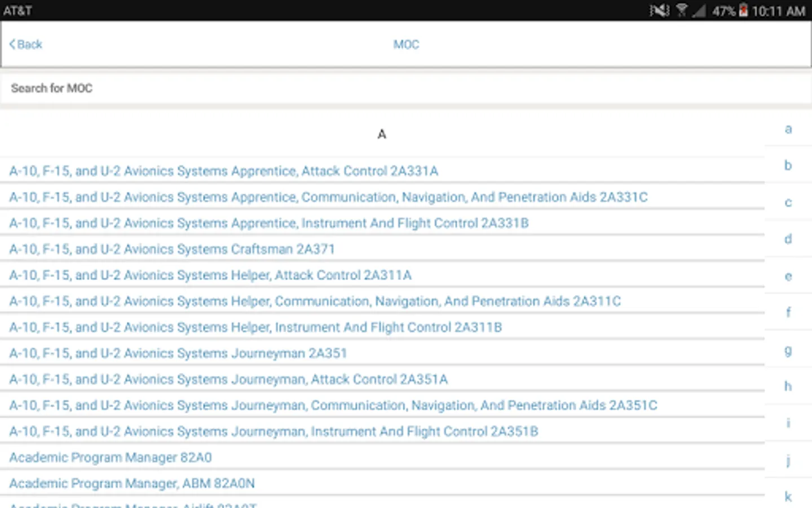
Task: Open Helper, Instrument And Flight Control 2A311B
Action: (x=255, y=327)
